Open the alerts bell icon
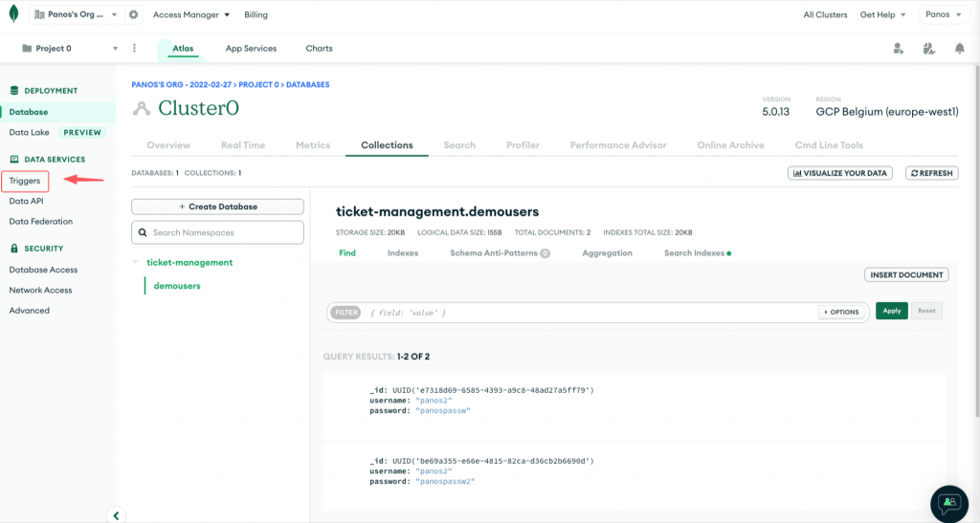The image size is (980, 523). click(x=959, y=49)
